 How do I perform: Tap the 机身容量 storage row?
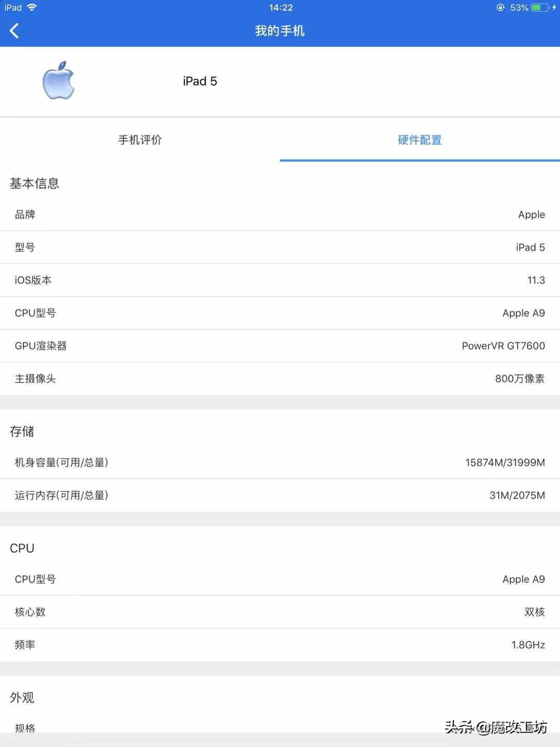pos(280,462)
